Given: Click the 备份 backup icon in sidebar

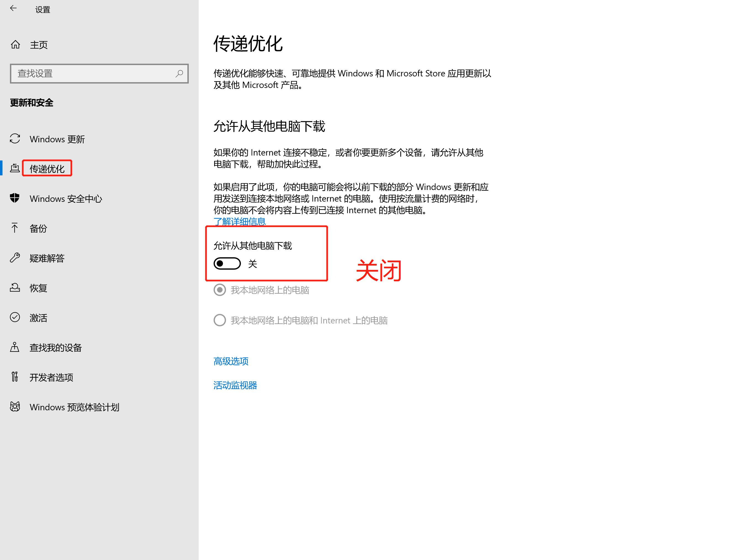Looking at the screenshot, I should 15,228.
